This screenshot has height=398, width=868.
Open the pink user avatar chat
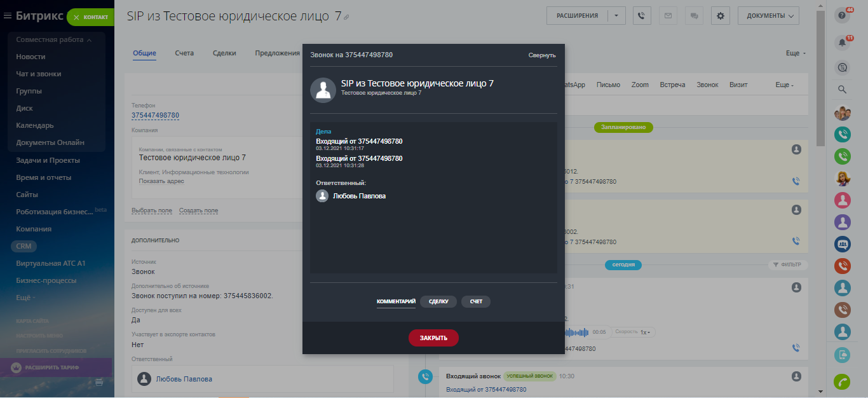point(843,200)
